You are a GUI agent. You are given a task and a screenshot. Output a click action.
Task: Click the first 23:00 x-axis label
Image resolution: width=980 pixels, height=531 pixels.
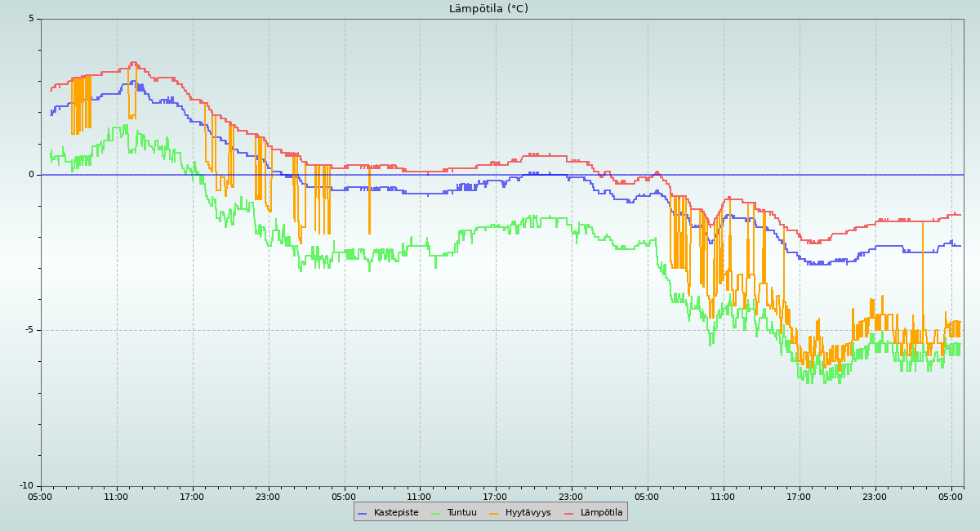point(268,497)
